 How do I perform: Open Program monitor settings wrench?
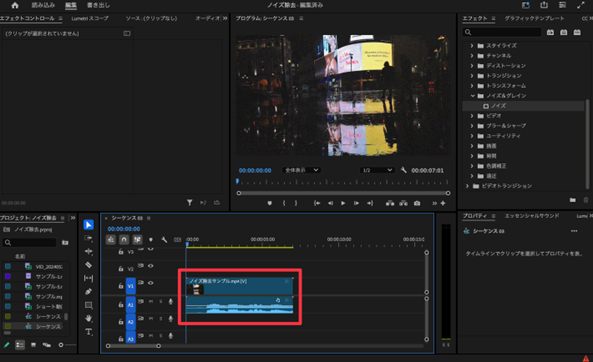404,170
